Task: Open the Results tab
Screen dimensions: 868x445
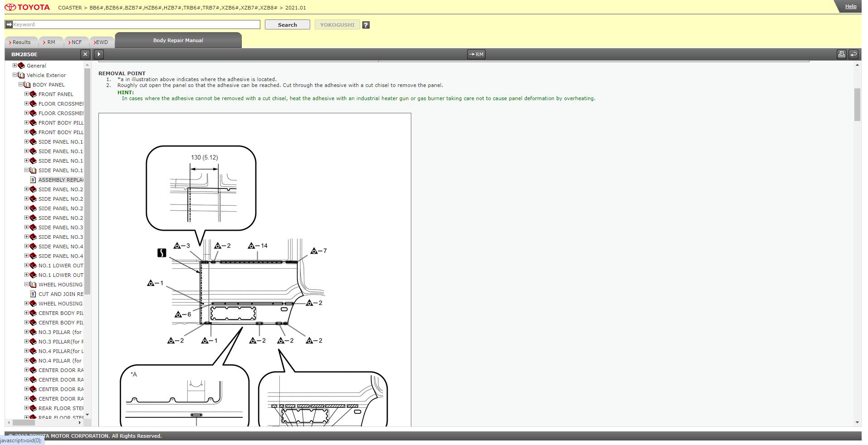Action: 20,42
